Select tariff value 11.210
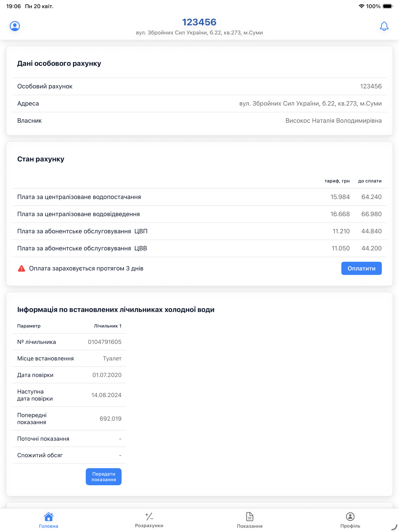This screenshot has height=532, width=399. tap(341, 231)
